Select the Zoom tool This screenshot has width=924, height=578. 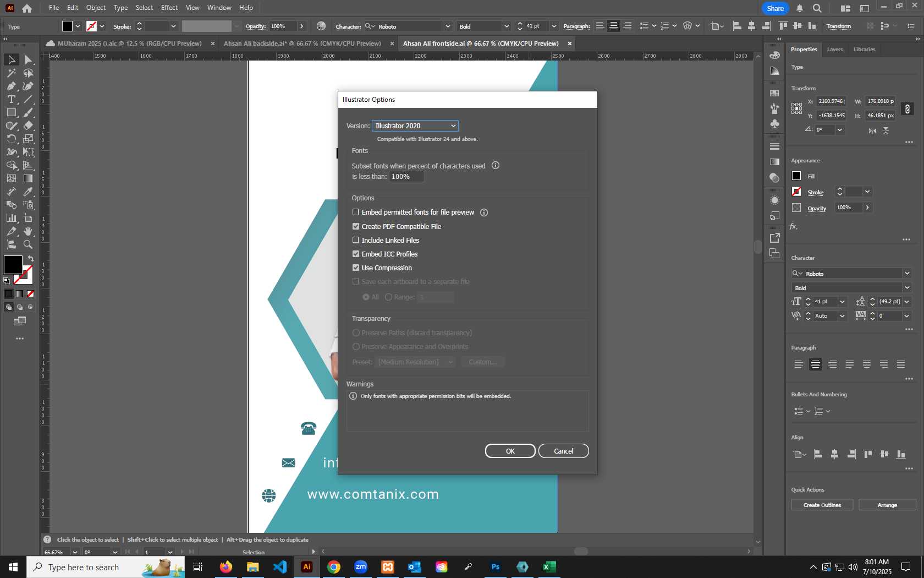(x=29, y=244)
